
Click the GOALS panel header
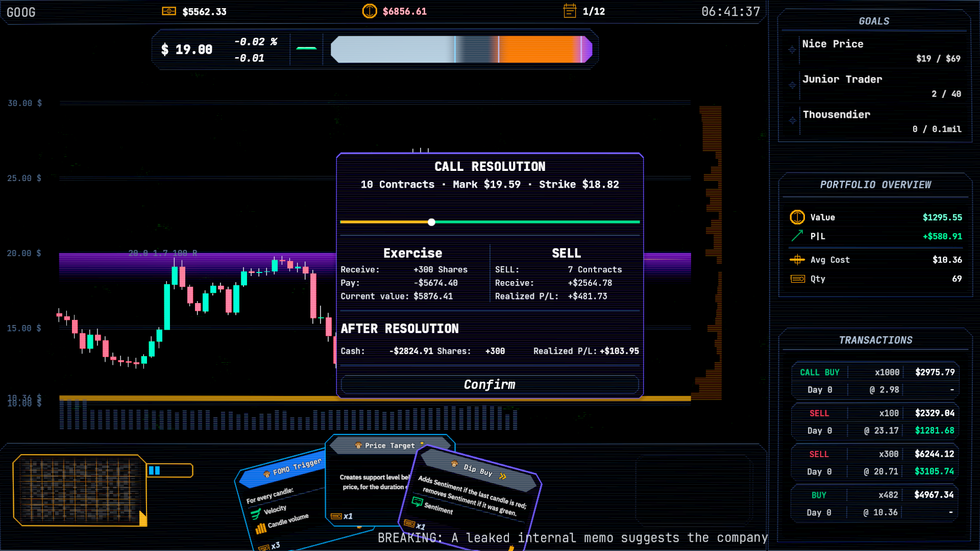pos(874,21)
